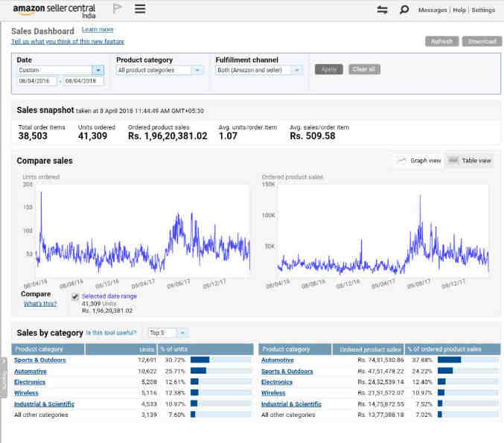The height and width of the screenshot is (443, 504).
Task: Open Automotive in units table
Action: tap(31, 372)
